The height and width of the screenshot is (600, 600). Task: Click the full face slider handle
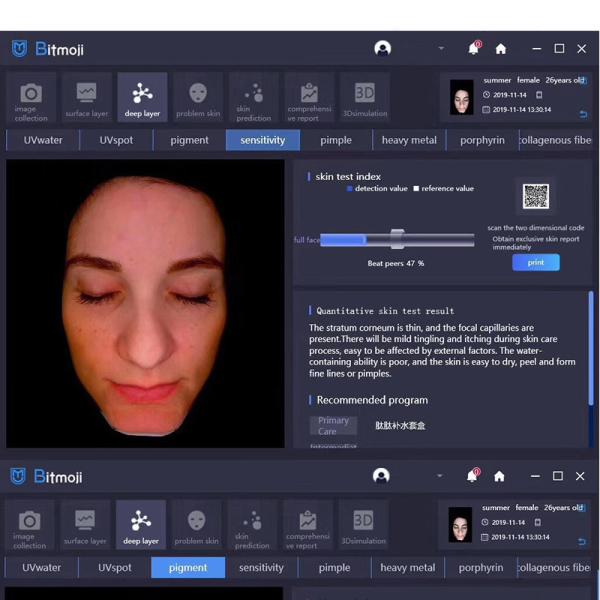click(x=397, y=239)
